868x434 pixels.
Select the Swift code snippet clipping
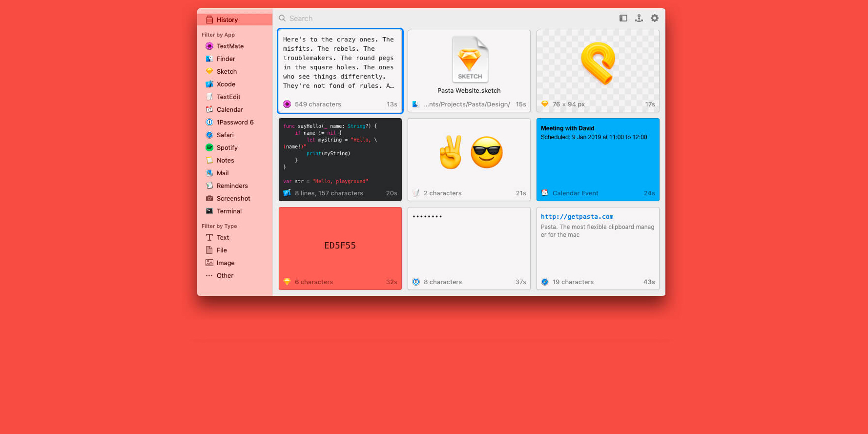click(340, 159)
